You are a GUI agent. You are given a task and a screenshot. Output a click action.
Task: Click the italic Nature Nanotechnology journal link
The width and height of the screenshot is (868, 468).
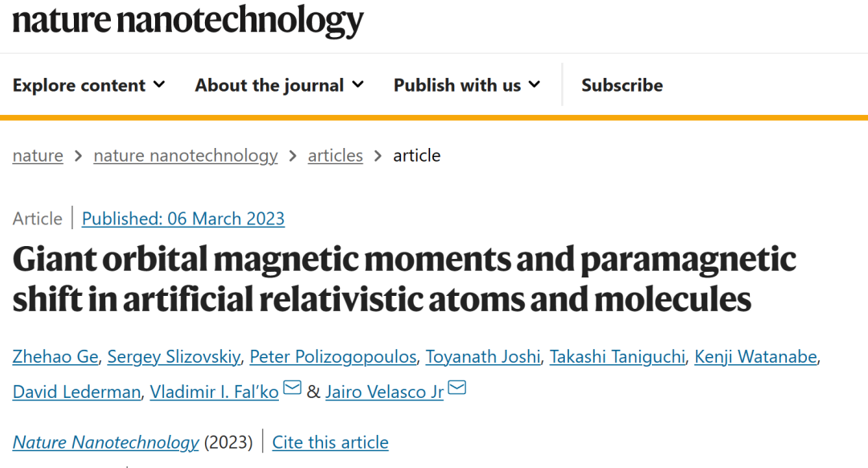[105, 442]
